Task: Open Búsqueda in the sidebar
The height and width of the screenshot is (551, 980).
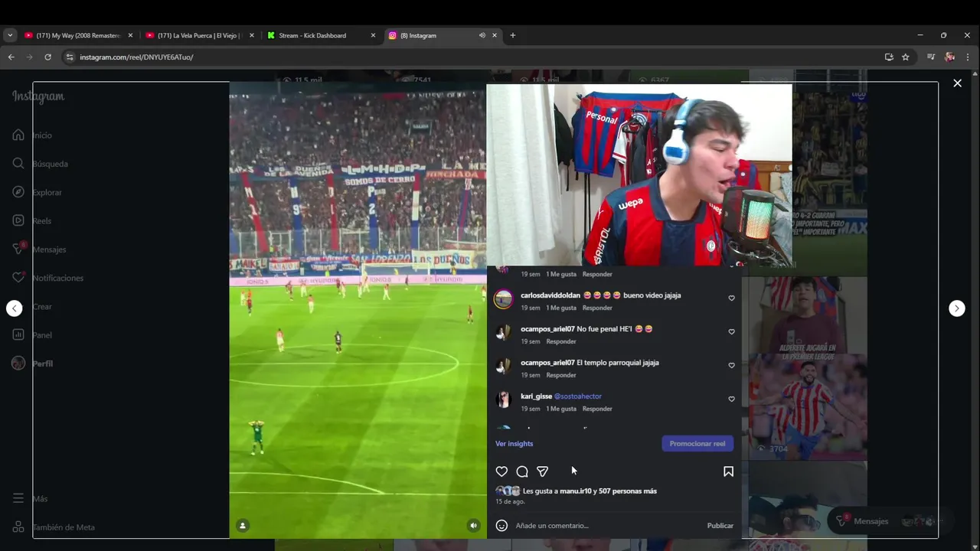Action: click(x=40, y=164)
